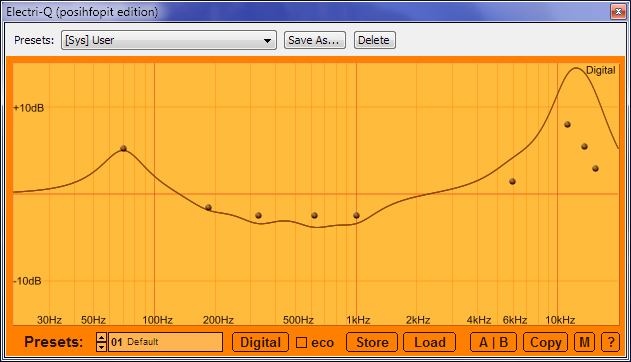
Task: Select the rightmost EQ band node at the far high frequencies
Action: [595, 169]
